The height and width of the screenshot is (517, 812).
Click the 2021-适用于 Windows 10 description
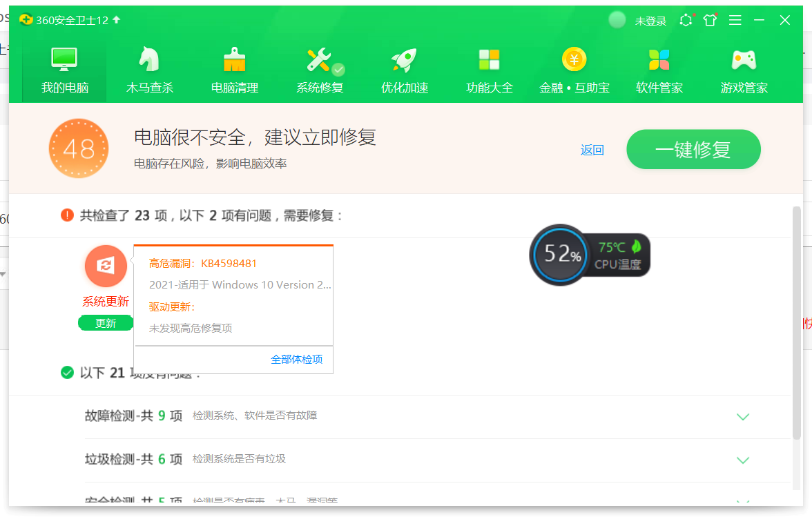click(240, 284)
